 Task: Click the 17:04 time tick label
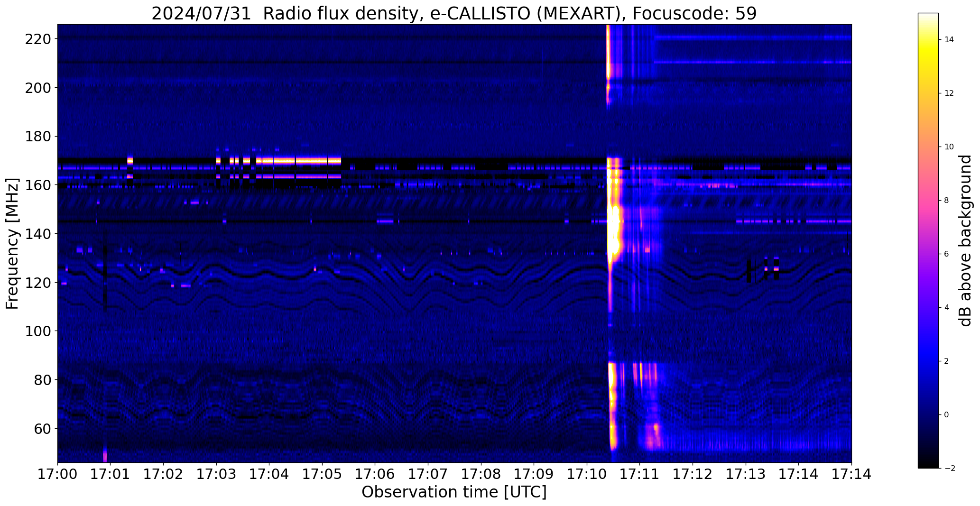pyautogui.click(x=269, y=474)
